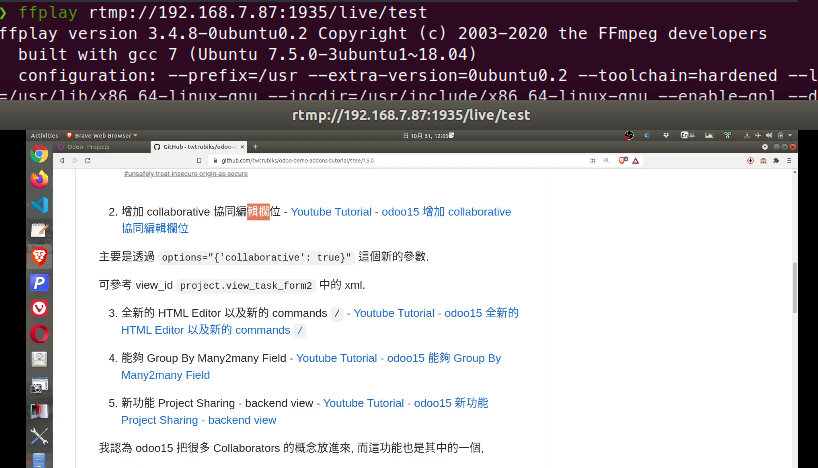Close the GitHub - twtrubiks tab
This screenshot has height=468, width=818.
pyautogui.click(x=243, y=147)
